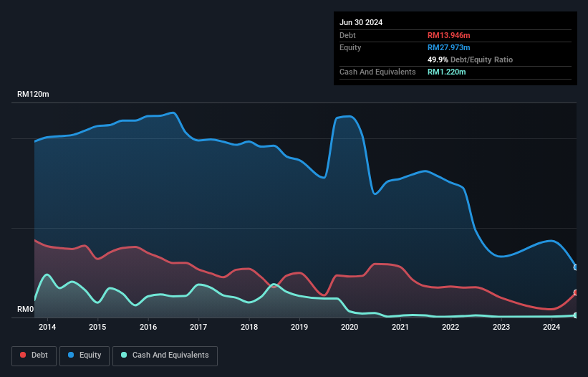Click the 49.9% Debt/Equity Ratio text

[470, 59]
